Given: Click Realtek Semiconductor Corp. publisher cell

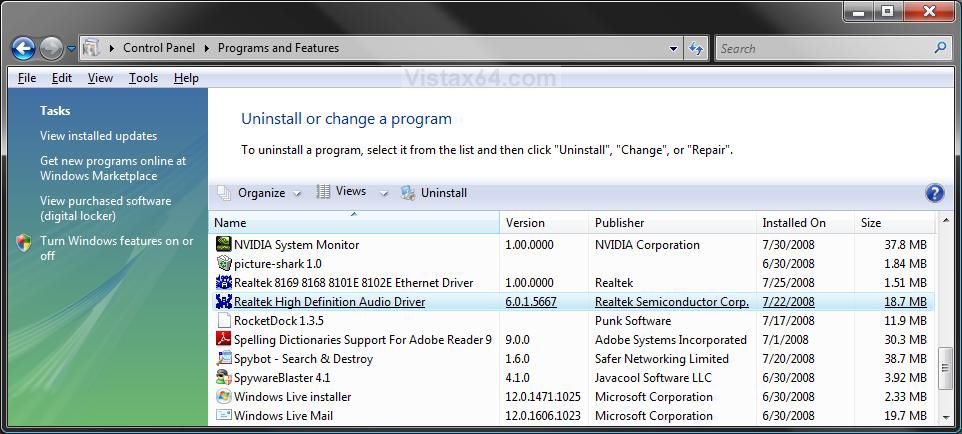Looking at the screenshot, I should (672, 301).
